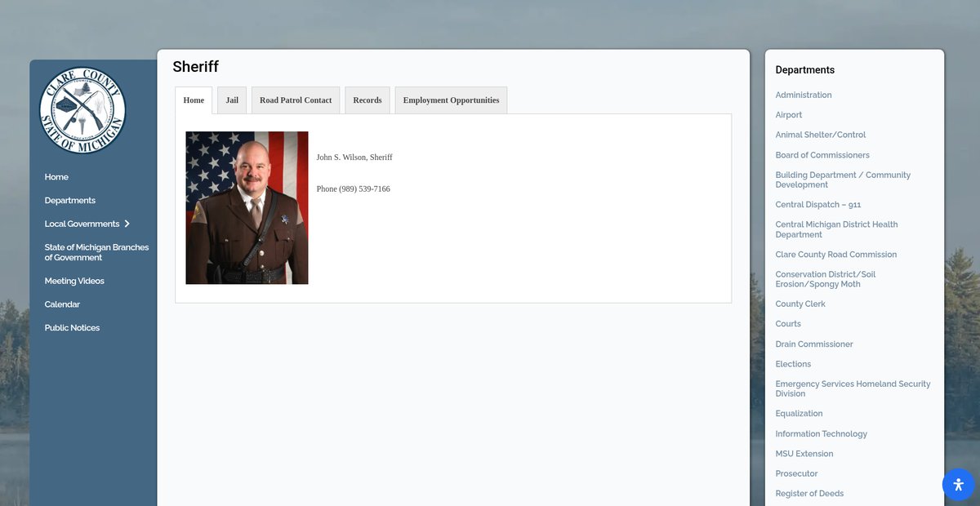
Task: Open Emergency Services Homeland Security Division
Action: coord(853,388)
